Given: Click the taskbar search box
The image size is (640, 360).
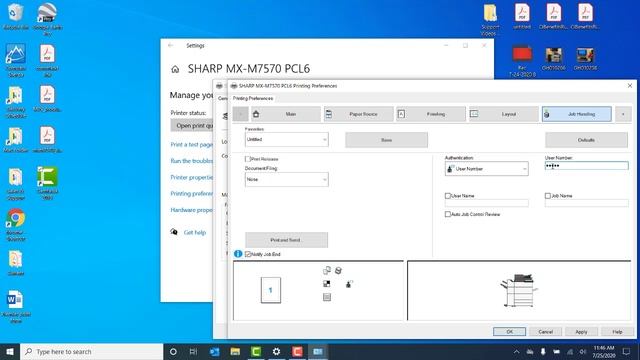Looking at the screenshot, I should coord(91,351).
